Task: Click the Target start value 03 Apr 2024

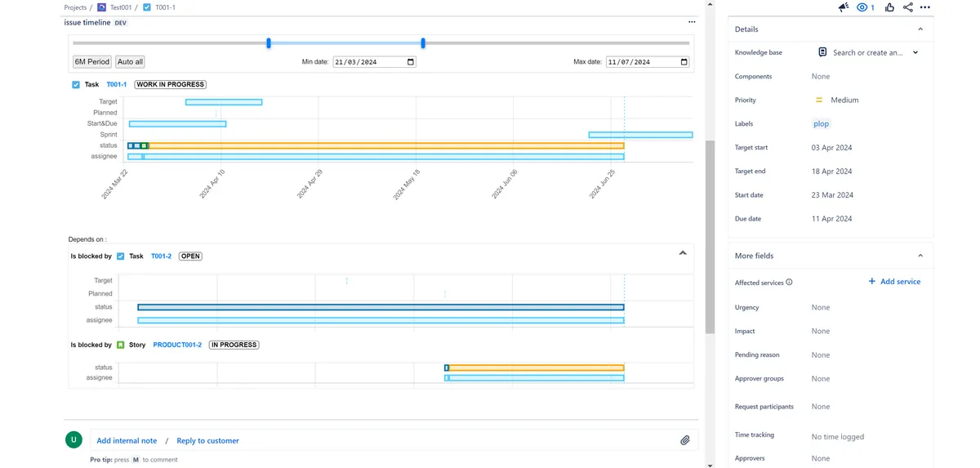Action: click(831, 148)
